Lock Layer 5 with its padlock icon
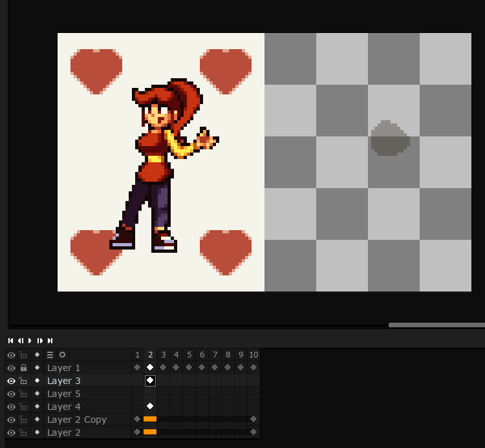 23,394
